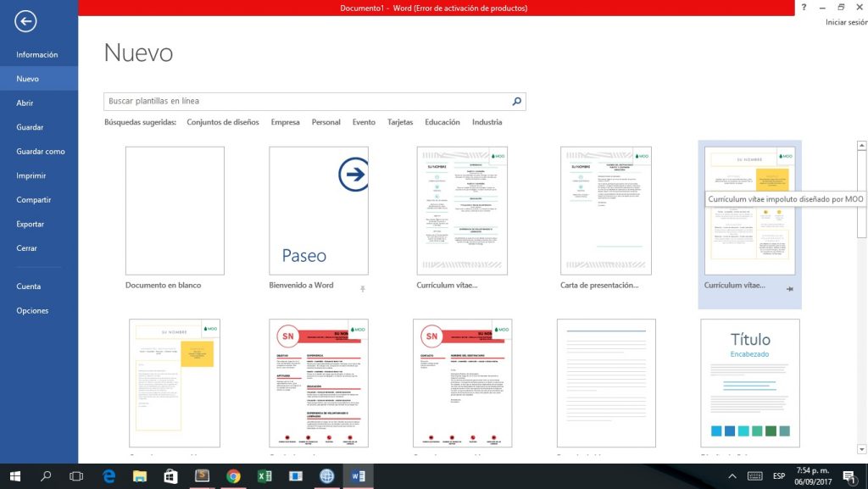Screen dimensions: 868x489
Task: Open Microsoft Edge from the taskbar
Action: [x=108, y=476]
